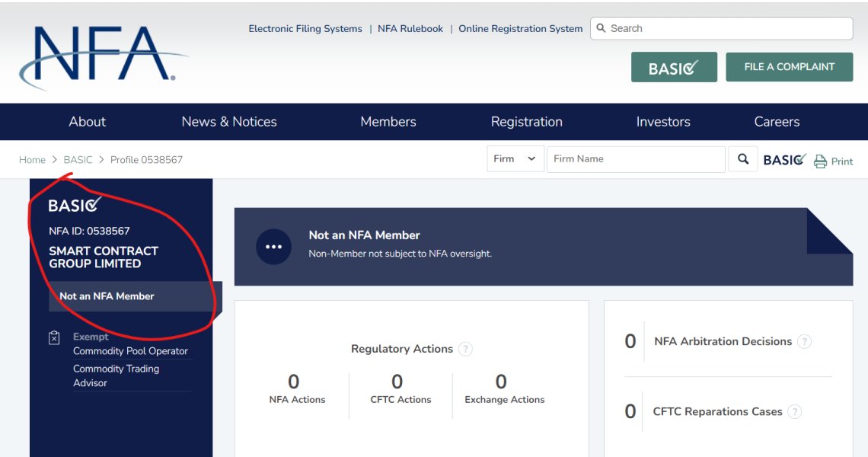The image size is (868, 457).
Task: Open the Online Registration System link
Action: pos(520,29)
